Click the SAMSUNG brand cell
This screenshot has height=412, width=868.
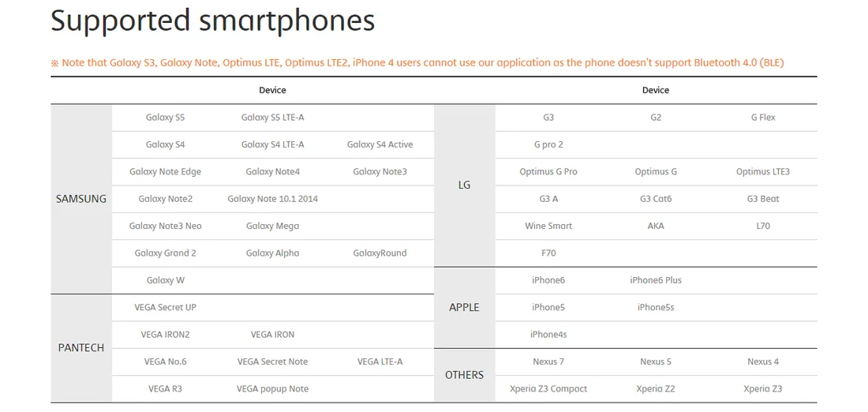coord(81,199)
